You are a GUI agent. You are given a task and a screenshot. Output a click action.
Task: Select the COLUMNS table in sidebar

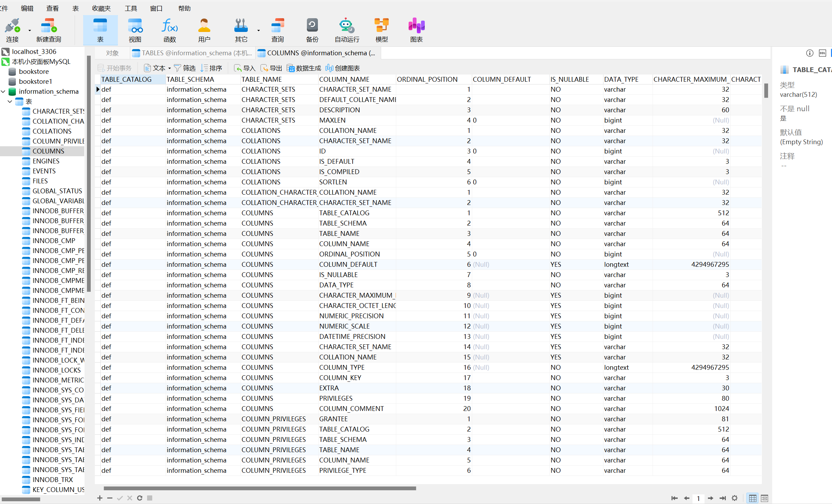(x=48, y=151)
